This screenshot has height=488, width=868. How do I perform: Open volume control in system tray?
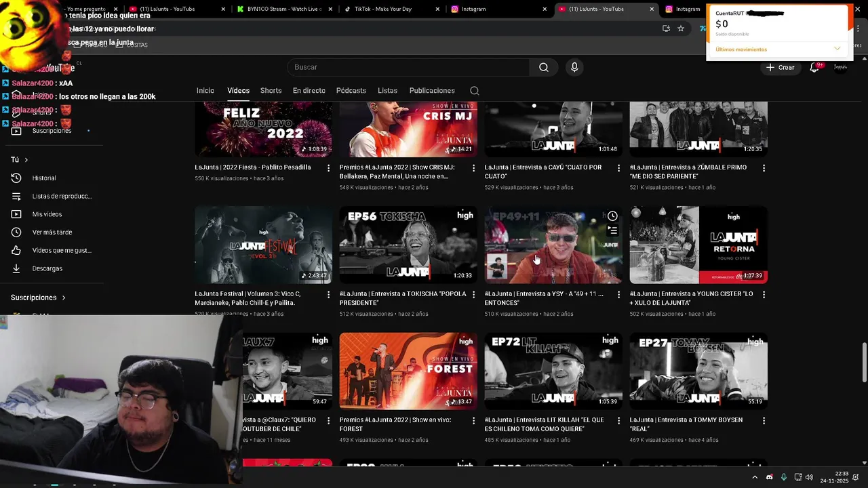pos(809,477)
